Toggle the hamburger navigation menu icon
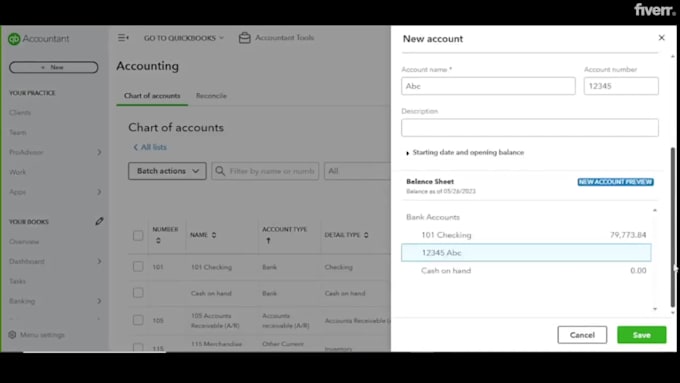The image size is (680, 383). click(x=123, y=38)
